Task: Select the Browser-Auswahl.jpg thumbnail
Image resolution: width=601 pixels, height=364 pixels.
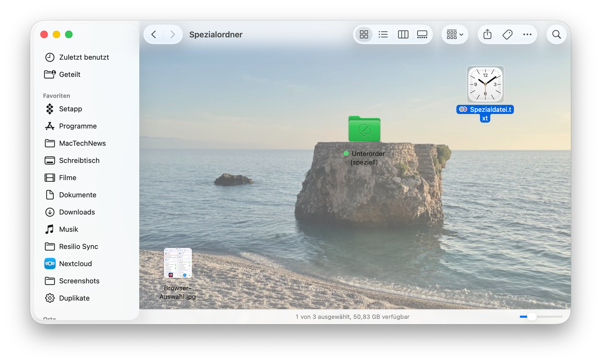Action: tap(178, 263)
